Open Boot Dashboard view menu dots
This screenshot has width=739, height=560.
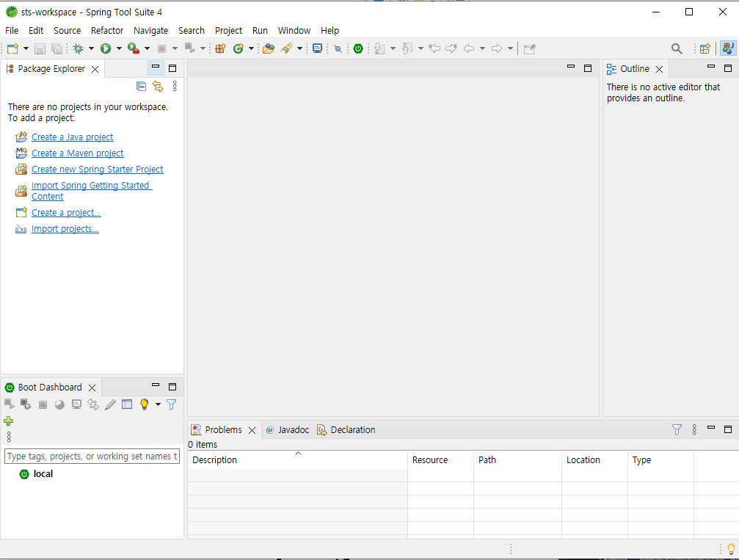9,437
